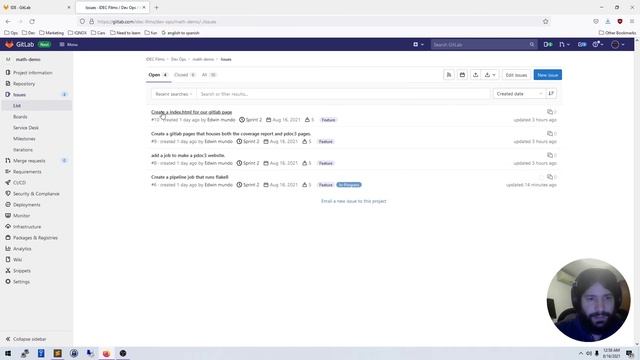640x360 pixels.
Task: Switch to the IDE GitLab browser tab
Action: point(36,7)
